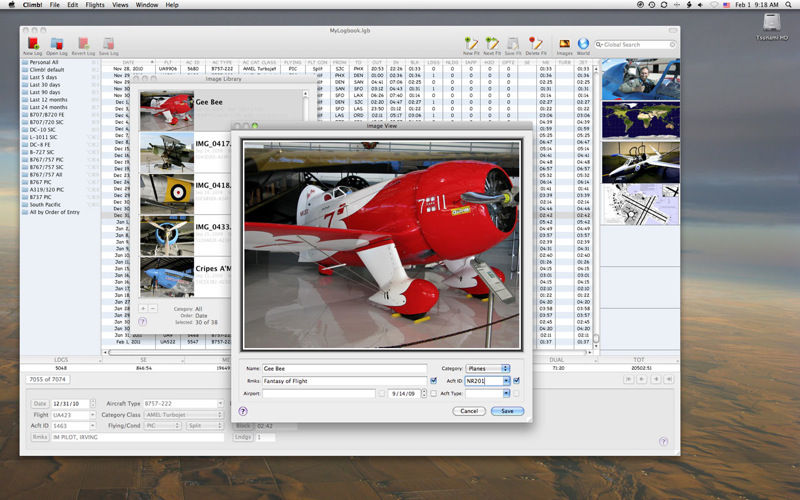
Task: Click the Rmks field Fantasy of Flight
Action: (x=344, y=381)
